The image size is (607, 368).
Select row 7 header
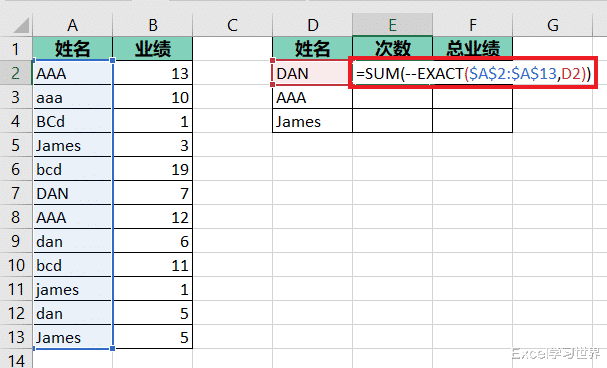[16, 193]
